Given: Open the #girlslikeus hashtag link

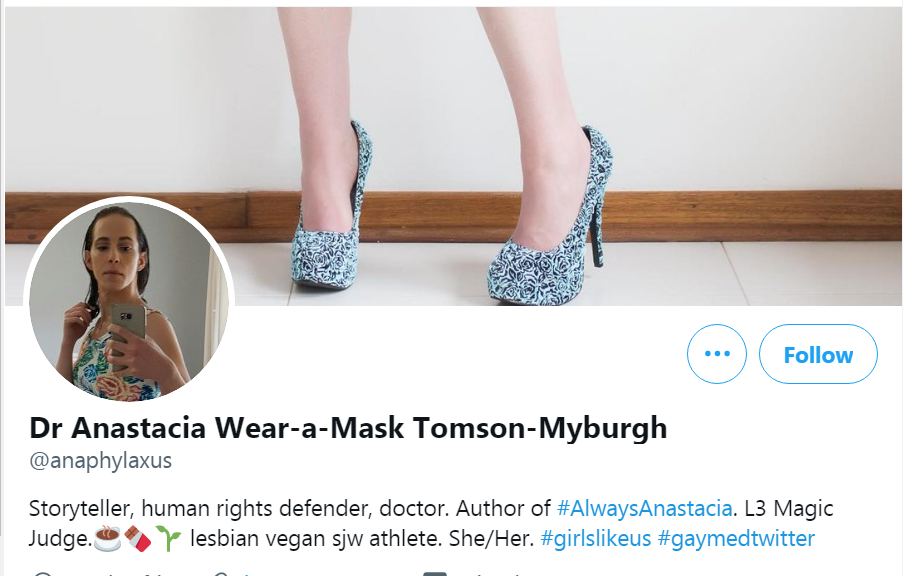Looking at the screenshot, I should click(596, 538).
